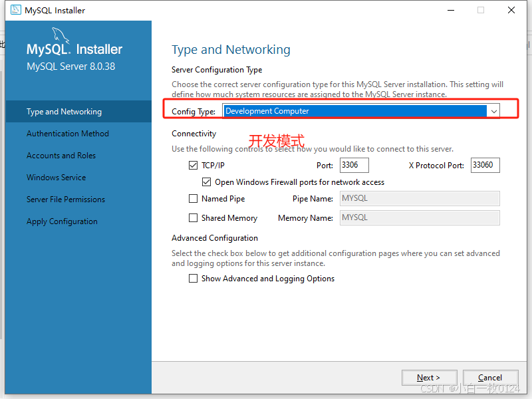Image resolution: width=532 pixels, height=399 pixels.
Task: Click the X Protocol Port field
Action: [x=485, y=165]
